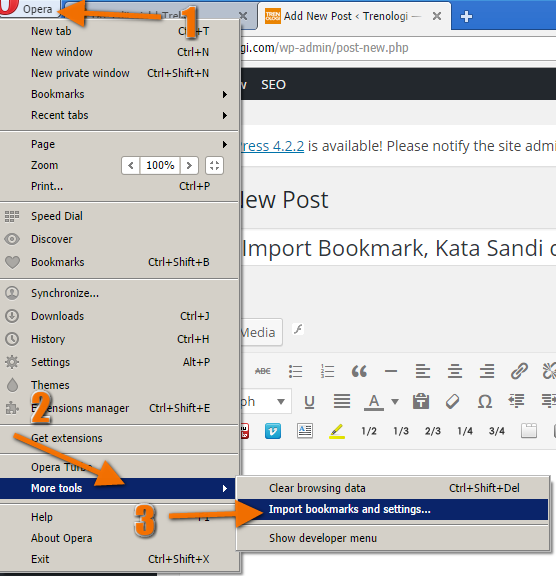
Task: Toggle fullscreen icon next to zoom
Action: (214, 165)
